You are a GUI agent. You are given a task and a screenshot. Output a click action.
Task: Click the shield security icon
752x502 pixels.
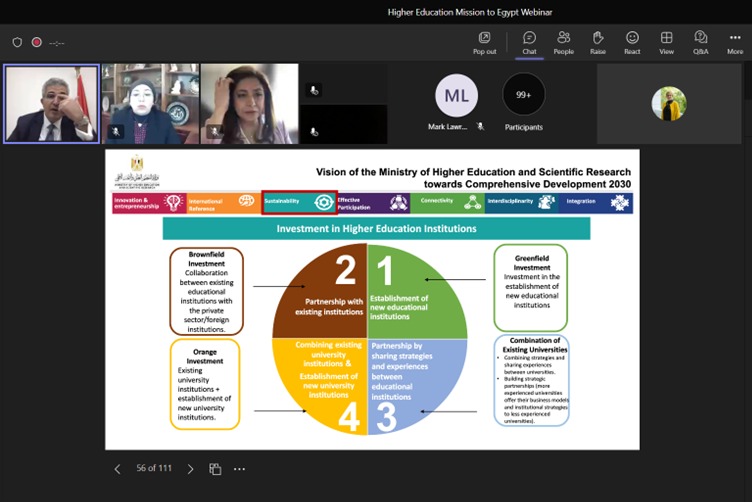coord(17,42)
